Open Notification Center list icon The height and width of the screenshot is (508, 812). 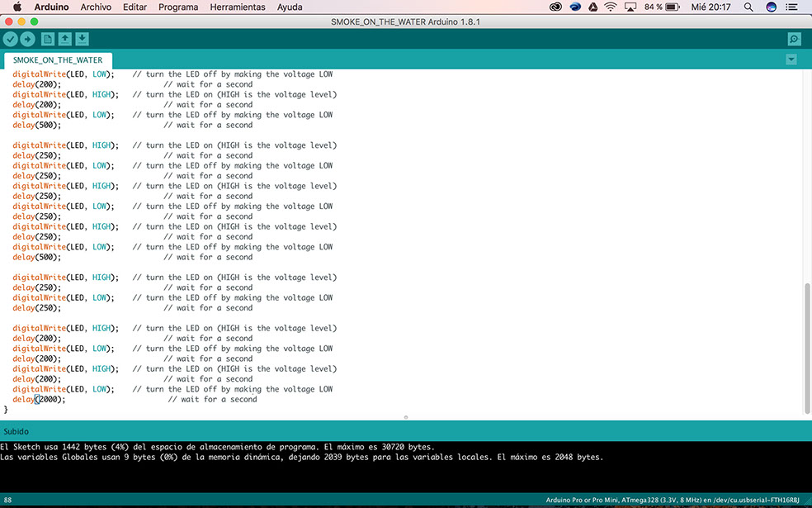(791, 7)
